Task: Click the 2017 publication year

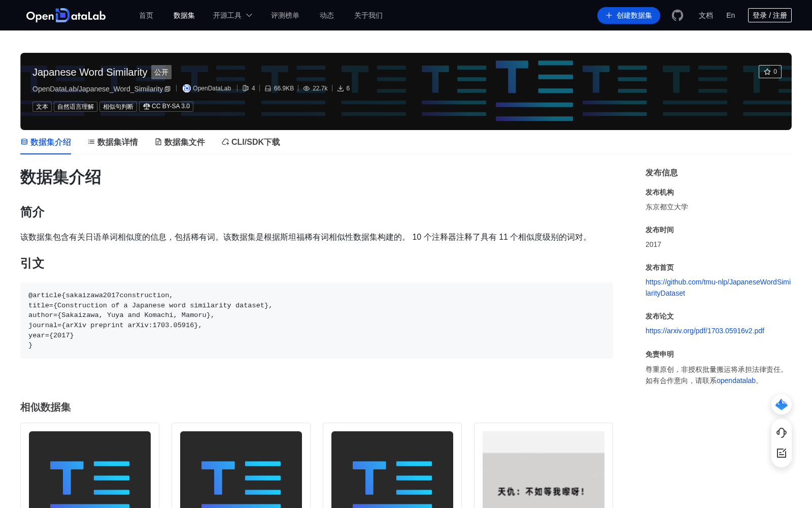Action: [653, 244]
